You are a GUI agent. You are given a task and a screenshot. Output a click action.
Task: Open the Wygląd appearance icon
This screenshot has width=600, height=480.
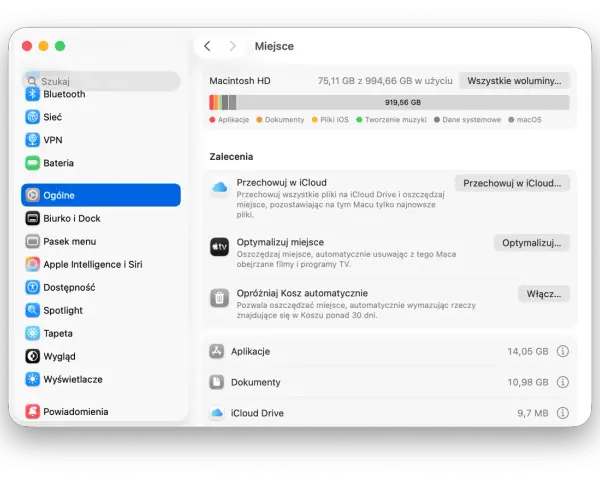[33, 356]
